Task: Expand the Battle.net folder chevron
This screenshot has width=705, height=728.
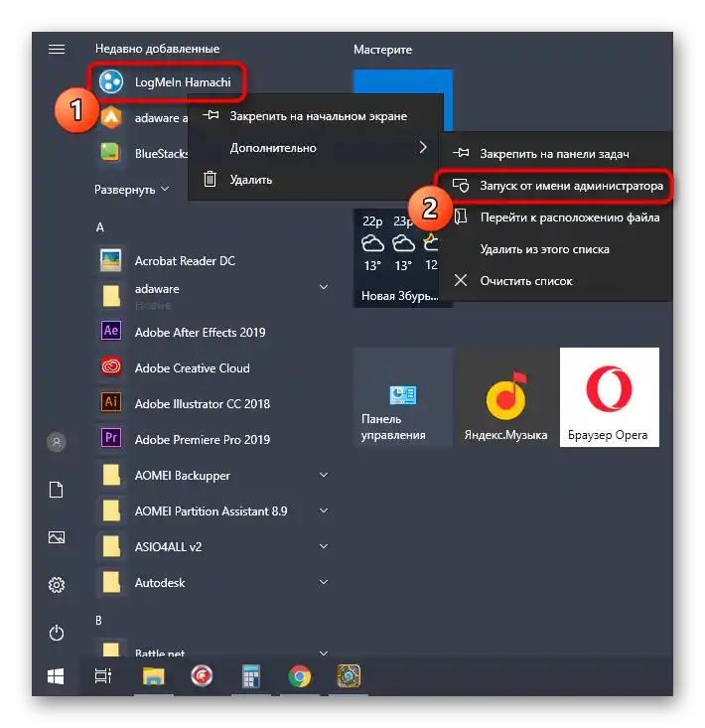Action: pos(324,653)
